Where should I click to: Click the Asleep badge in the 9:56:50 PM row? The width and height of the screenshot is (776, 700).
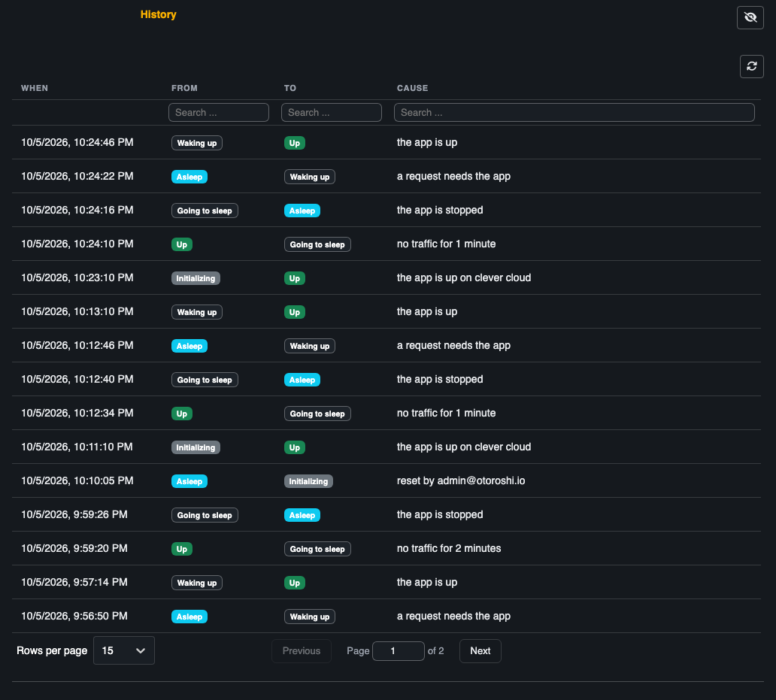point(189,617)
